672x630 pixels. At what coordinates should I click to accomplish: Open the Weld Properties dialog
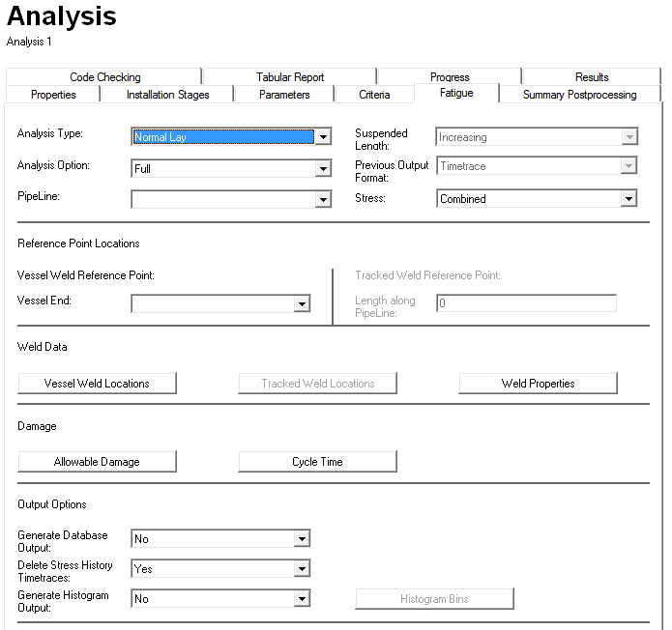(538, 384)
